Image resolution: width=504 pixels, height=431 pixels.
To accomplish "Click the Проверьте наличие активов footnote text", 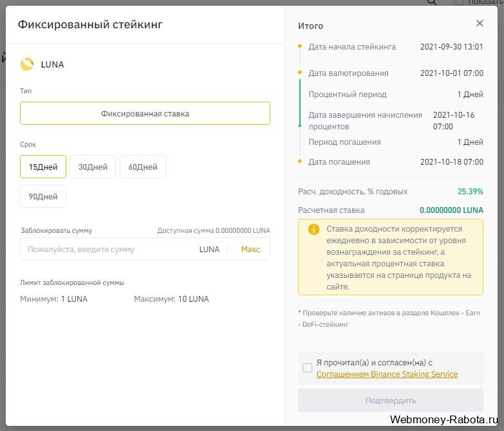I will (389, 318).
